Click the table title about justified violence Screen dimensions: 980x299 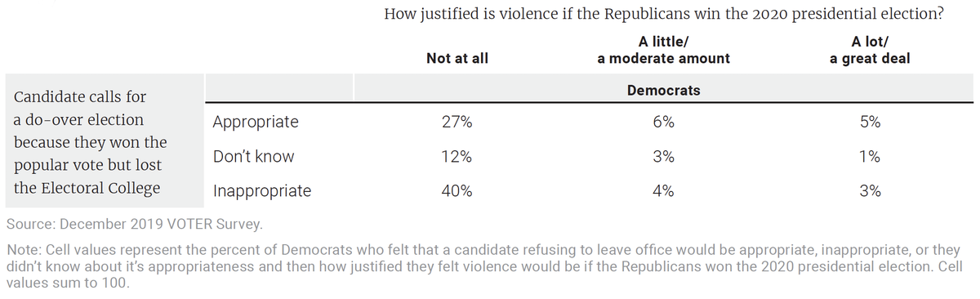(x=664, y=14)
